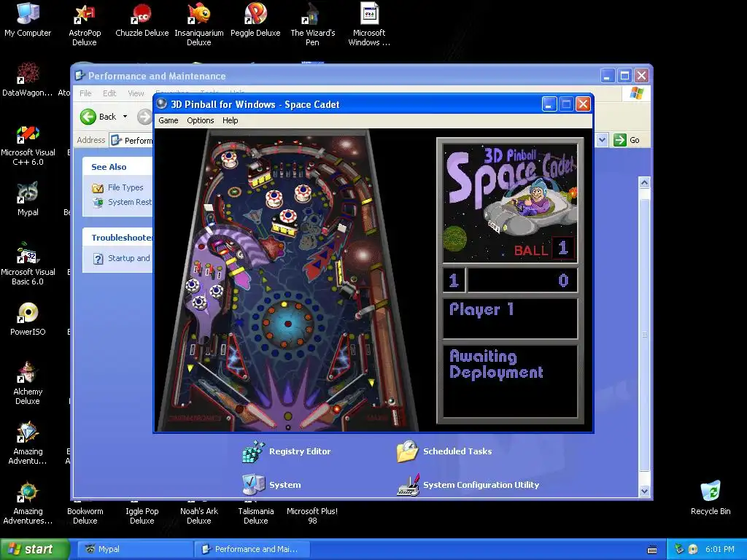Open the Help menu in 3D Pinball
This screenshot has width=747, height=560.
[230, 120]
